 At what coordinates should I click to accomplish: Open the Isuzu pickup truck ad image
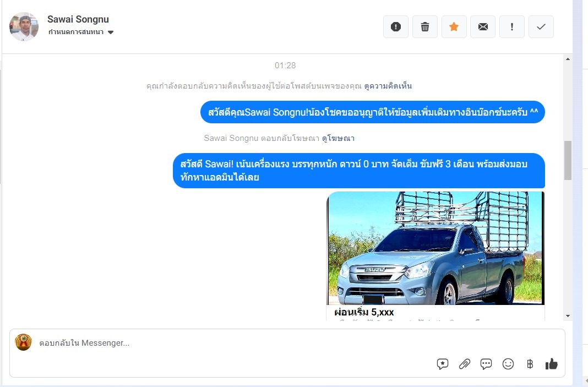click(435, 248)
